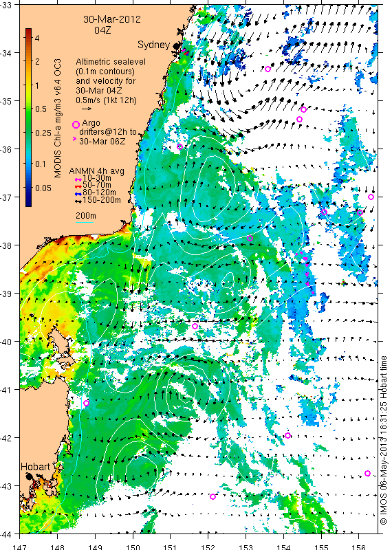Click the magenta drifter arrowhead symbol in legend
This screenshot has height=550, width=392.
point(74,139)
